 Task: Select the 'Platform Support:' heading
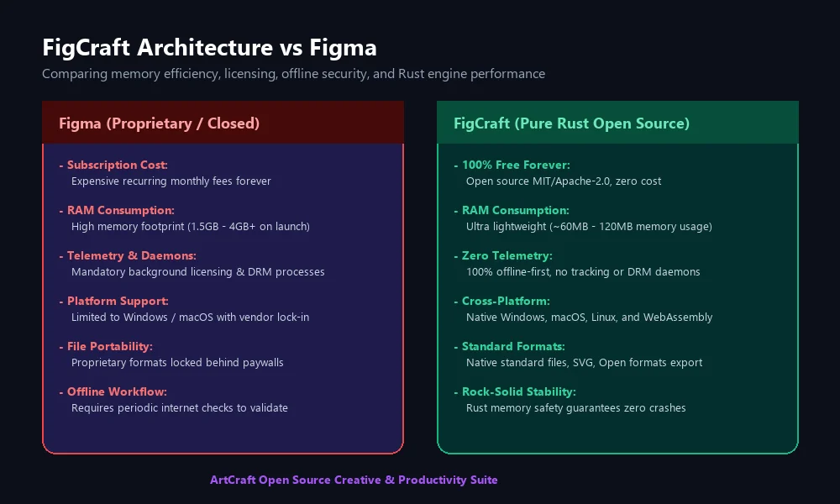tap(118, 301)
